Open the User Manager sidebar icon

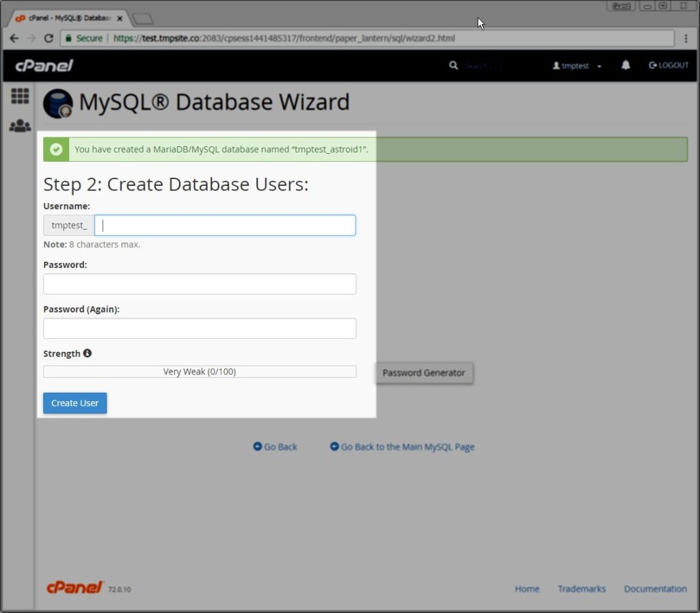(x=20, y=126)
